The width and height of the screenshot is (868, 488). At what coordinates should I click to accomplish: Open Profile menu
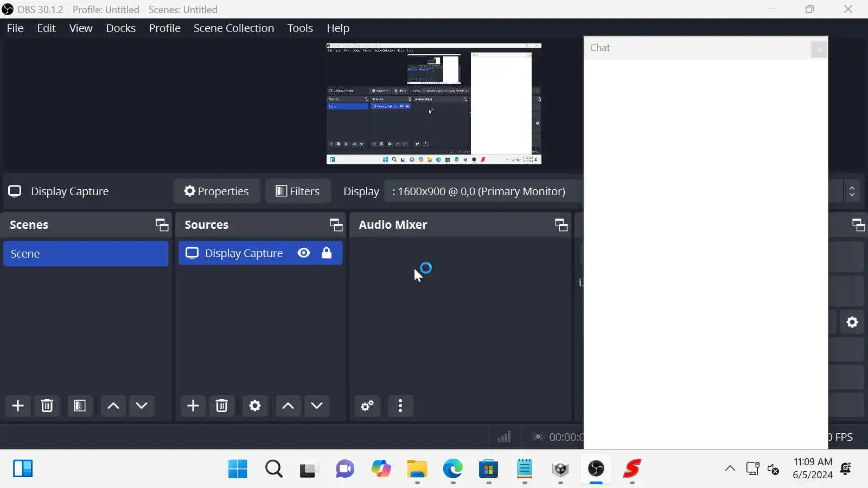point(165,28)
